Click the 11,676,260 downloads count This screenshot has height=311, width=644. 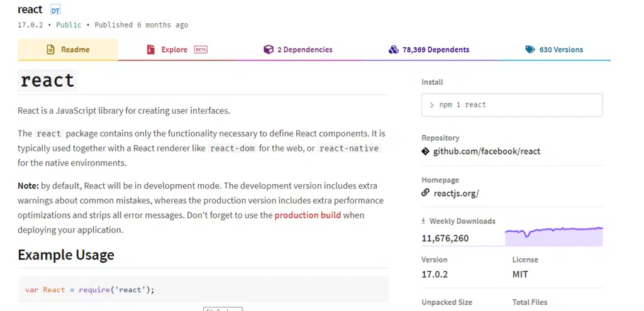click(x=445, y=238)
